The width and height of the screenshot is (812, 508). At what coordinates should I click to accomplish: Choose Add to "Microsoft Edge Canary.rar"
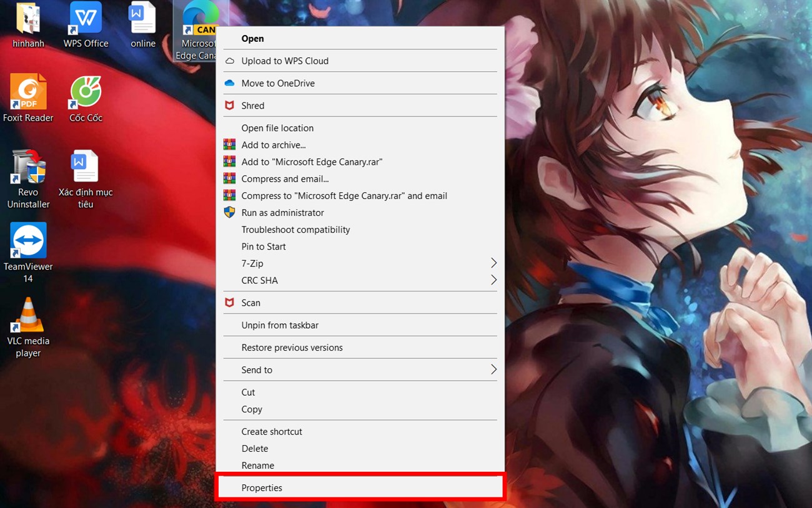(x=360, y=162)
